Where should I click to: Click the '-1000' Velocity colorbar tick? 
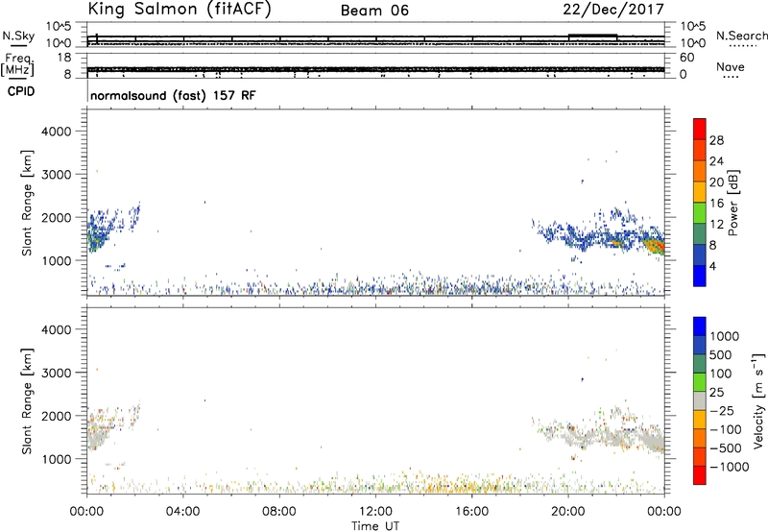click(730, 467)
